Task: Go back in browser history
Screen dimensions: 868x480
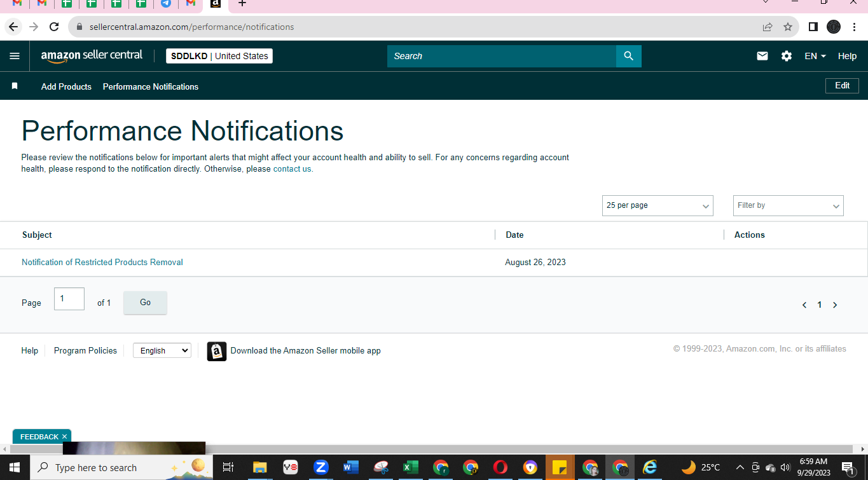Action: (13, 27)
